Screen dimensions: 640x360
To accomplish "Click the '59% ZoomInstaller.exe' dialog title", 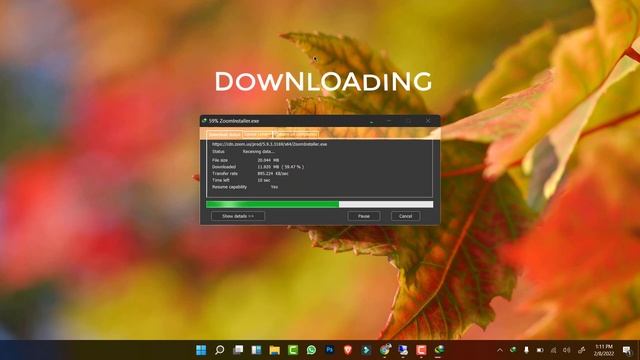I will click(x=234, y=121).
